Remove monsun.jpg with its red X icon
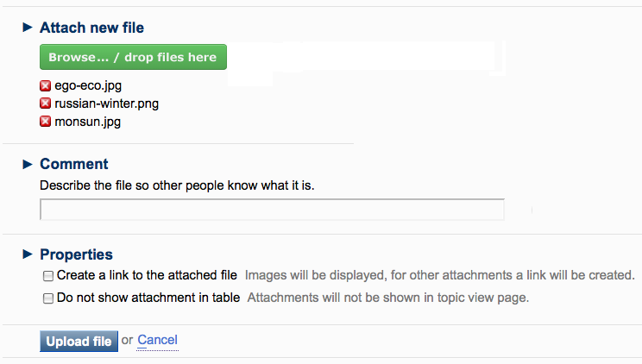Screen dimensions: 642x364 click(x=46, y=122)
